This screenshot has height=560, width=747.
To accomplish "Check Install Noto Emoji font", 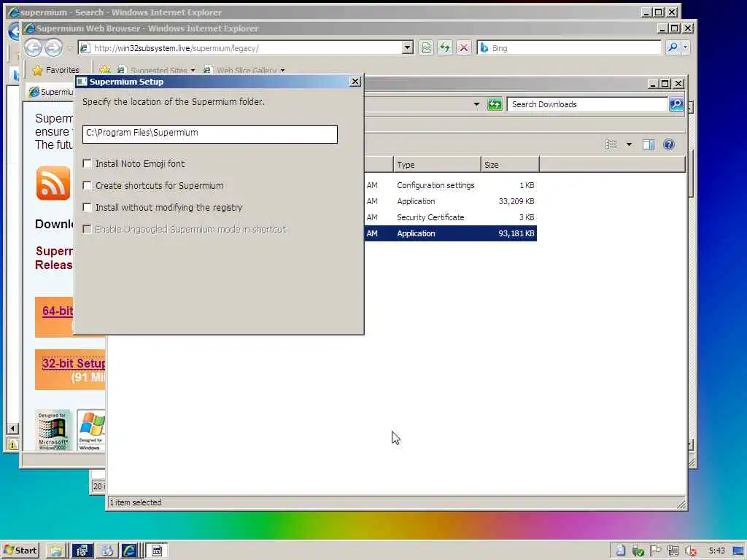I will point(87,164).
